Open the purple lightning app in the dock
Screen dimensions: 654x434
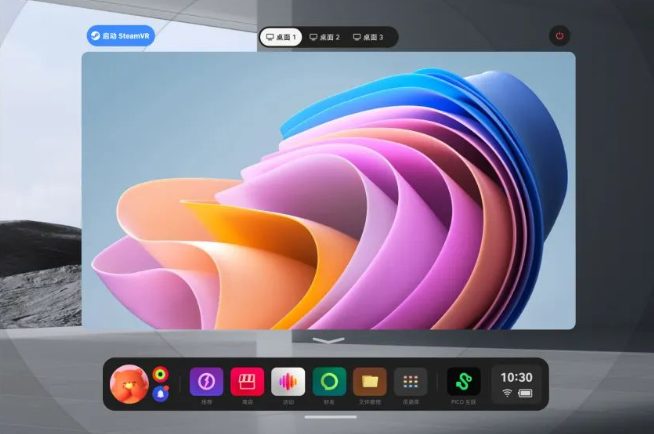pyautogui.click(x=206, y=381)
